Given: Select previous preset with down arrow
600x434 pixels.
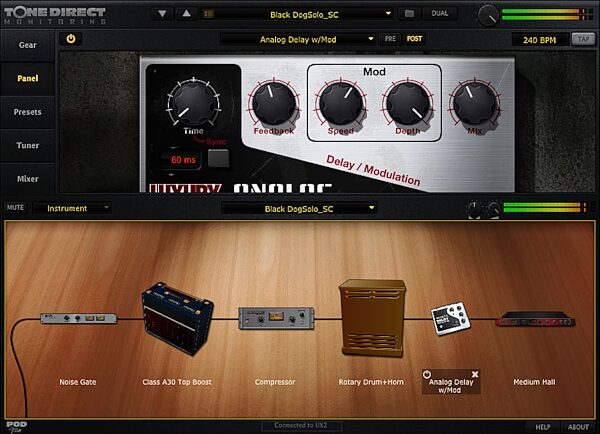Looking at the screenshot, I should [162, 14].
